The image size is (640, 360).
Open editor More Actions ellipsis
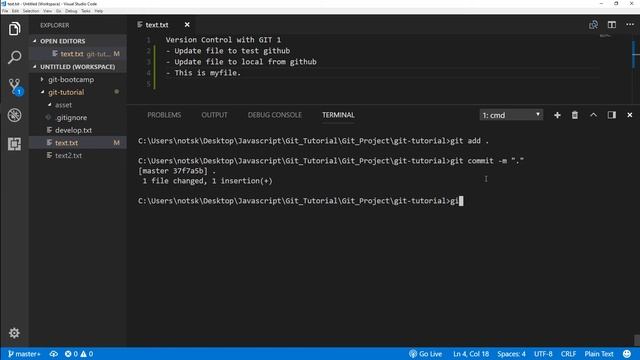pyautogui.click(x=630, y=24)
